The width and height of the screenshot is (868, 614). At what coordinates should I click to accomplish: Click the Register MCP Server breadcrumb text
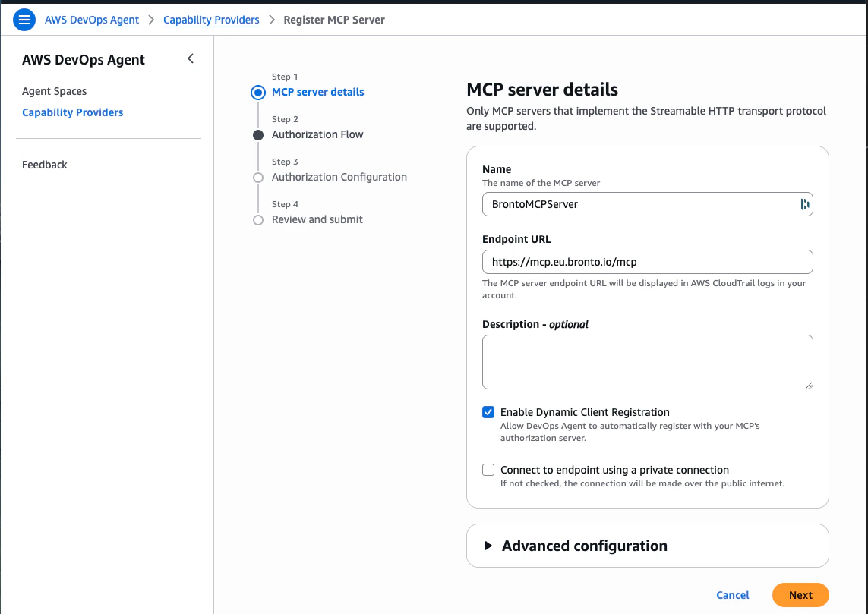(334, 20)
